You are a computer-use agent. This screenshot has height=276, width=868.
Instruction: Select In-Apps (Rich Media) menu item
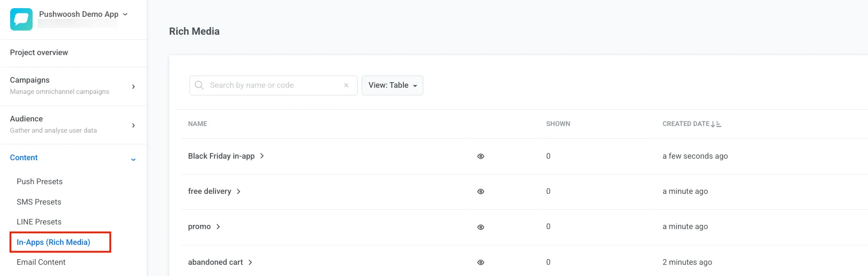click(53, 242)
